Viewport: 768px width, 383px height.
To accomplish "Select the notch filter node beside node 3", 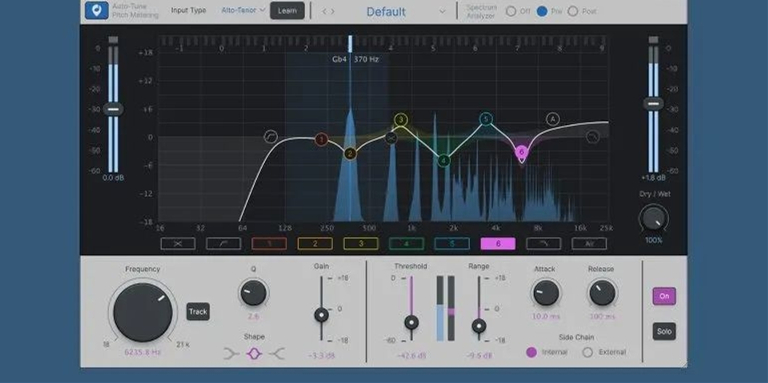I will 391,139.
